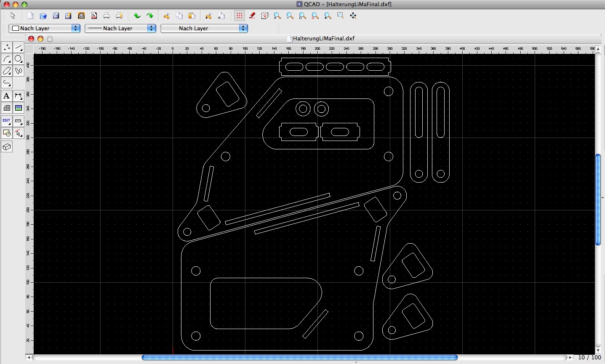Paste from the clipboard
605x364 pixels.
coord(192,16)
